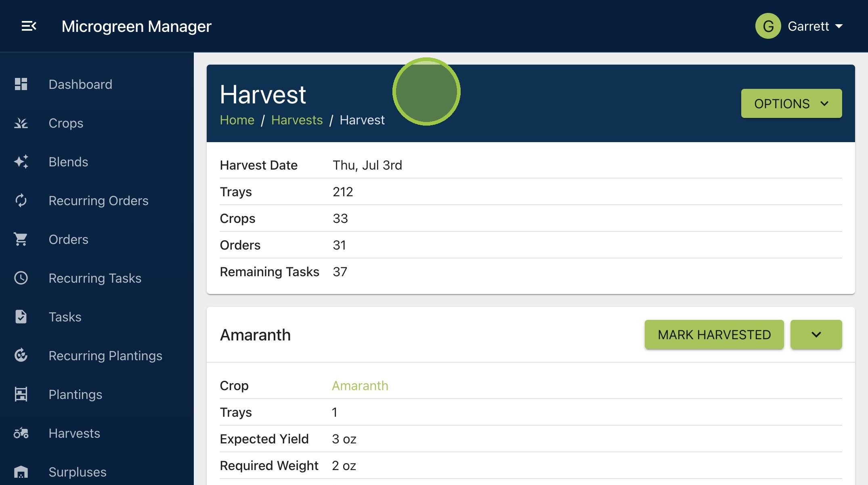
Task: Open the Amaranth crop link
Action: coord(360,386)
